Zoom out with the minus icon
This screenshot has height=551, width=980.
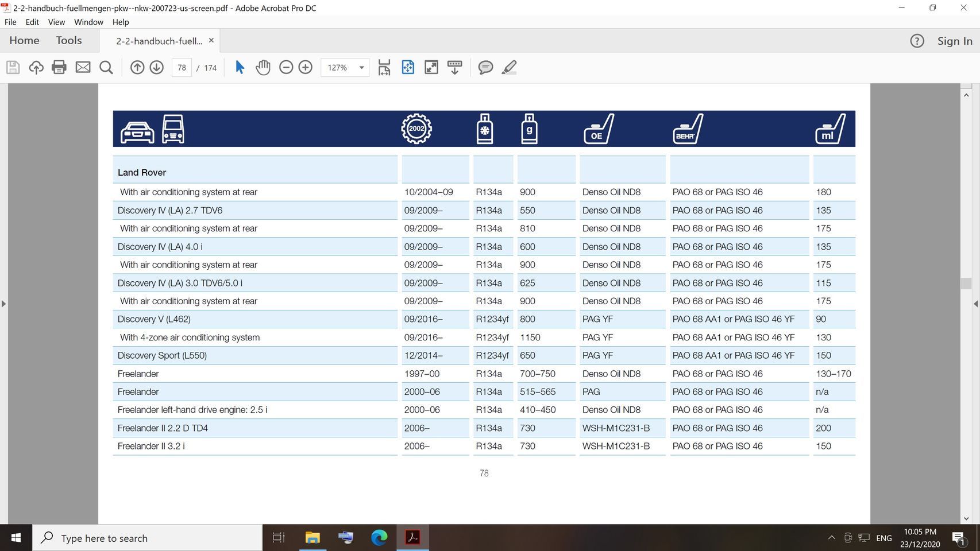coord(286,67)
